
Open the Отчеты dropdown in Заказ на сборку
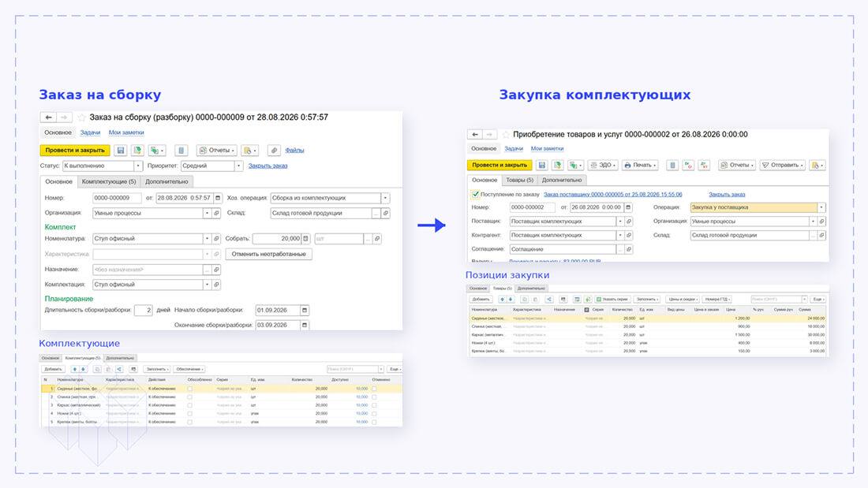[x=216, y=150]
